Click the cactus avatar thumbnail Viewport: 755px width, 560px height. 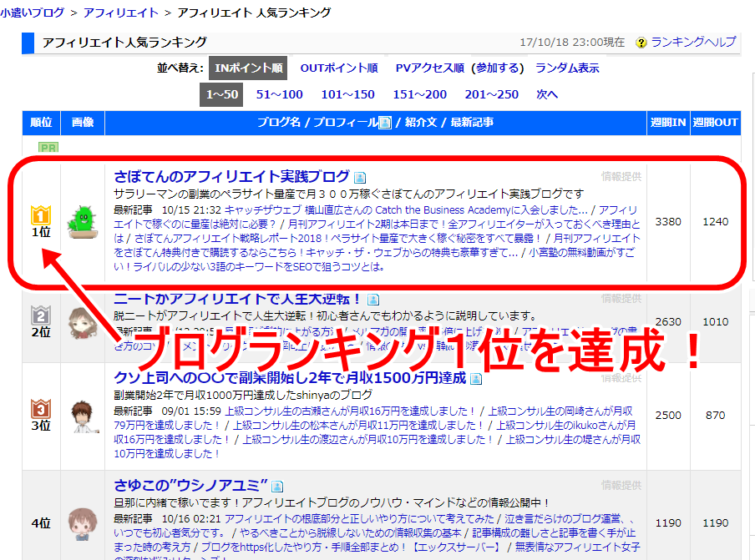[82, 221]
